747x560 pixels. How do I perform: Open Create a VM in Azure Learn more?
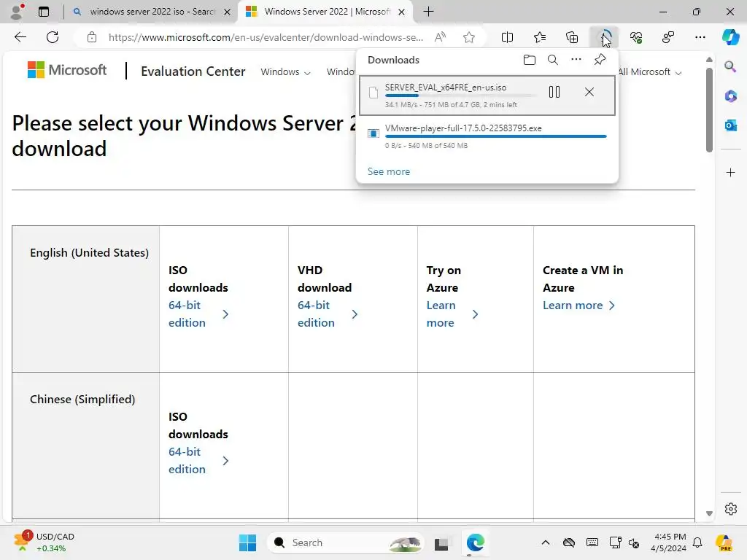(578, 306)
